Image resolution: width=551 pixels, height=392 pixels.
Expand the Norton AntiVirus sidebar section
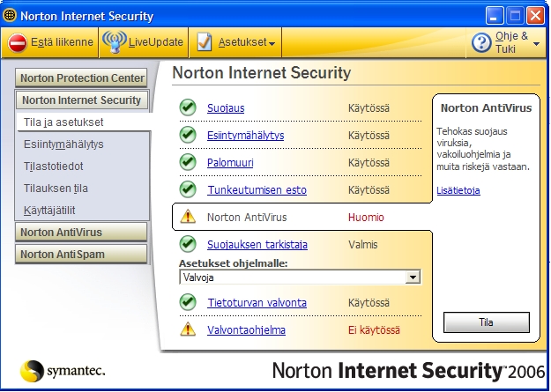pos(81,233)
